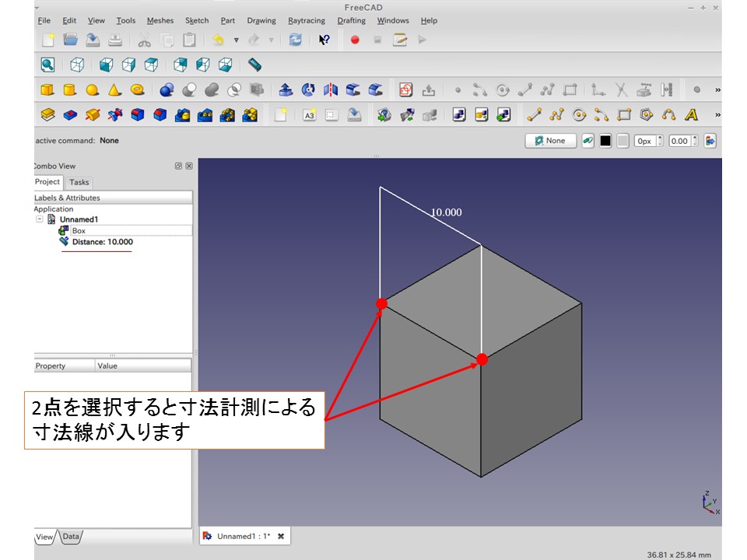Click the Paste clipboard icon

coord(190,40)
